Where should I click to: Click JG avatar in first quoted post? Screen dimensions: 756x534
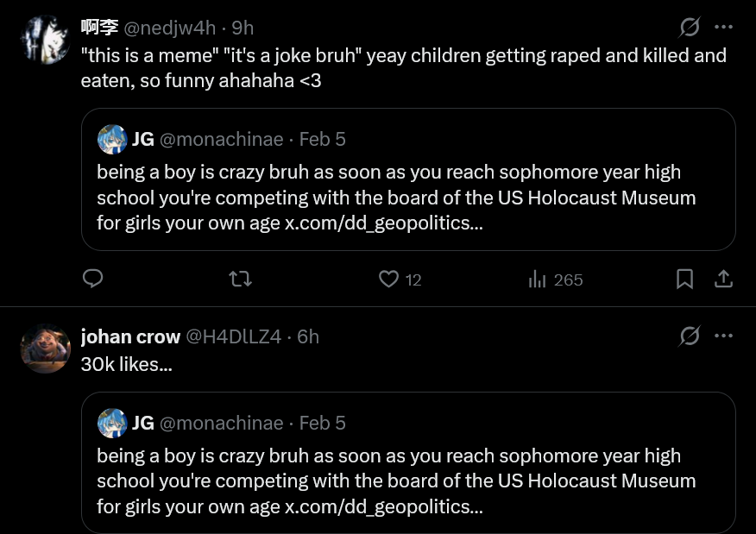tap(112, 139)
